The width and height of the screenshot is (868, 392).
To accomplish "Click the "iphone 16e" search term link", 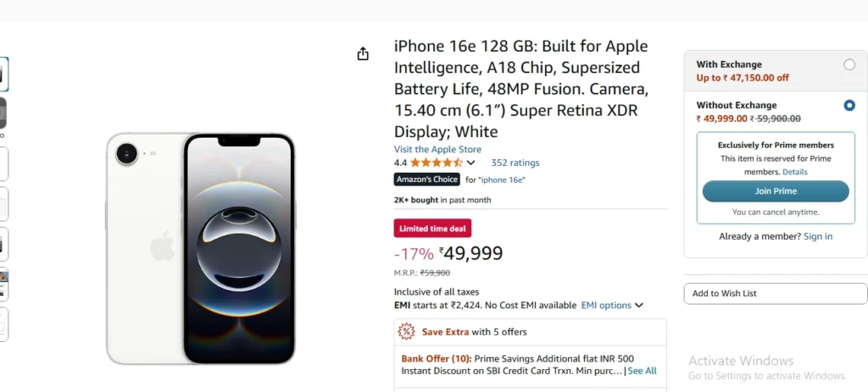I will [502, 179].
